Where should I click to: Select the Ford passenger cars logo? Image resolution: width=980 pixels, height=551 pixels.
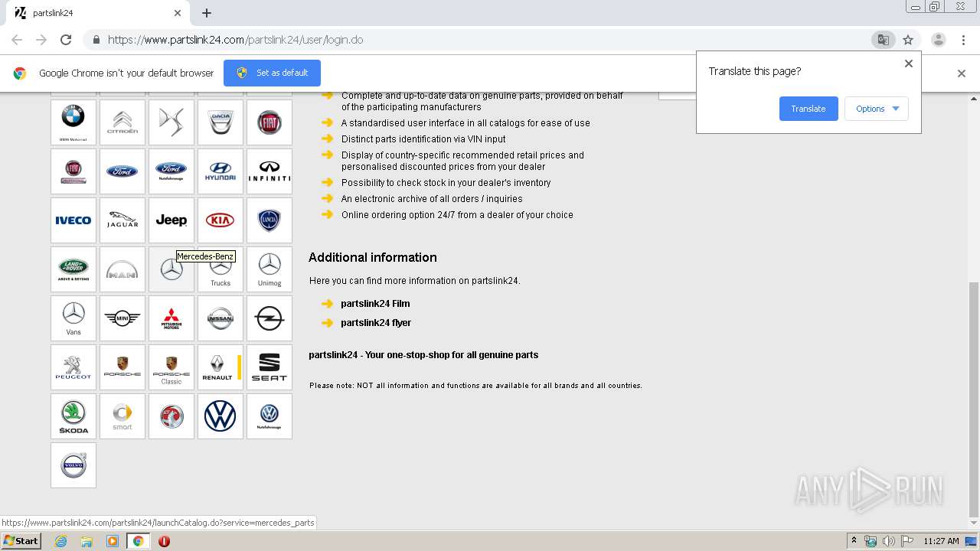122,171
